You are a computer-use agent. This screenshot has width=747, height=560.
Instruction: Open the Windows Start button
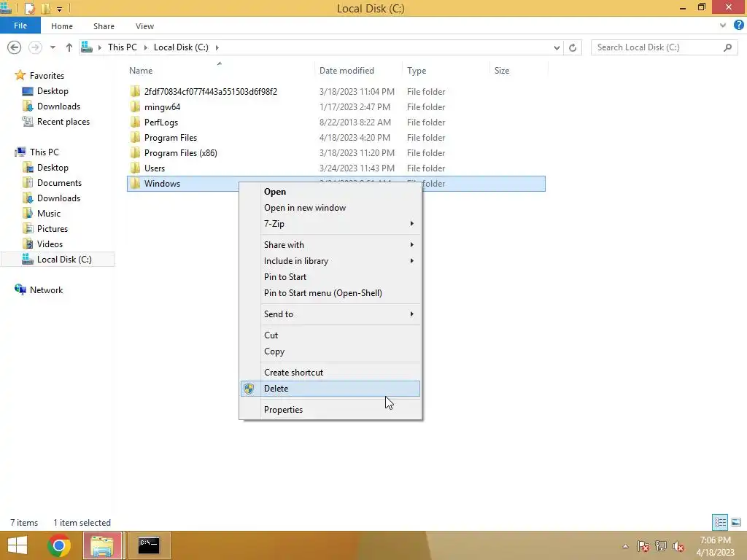click(18, 545)
